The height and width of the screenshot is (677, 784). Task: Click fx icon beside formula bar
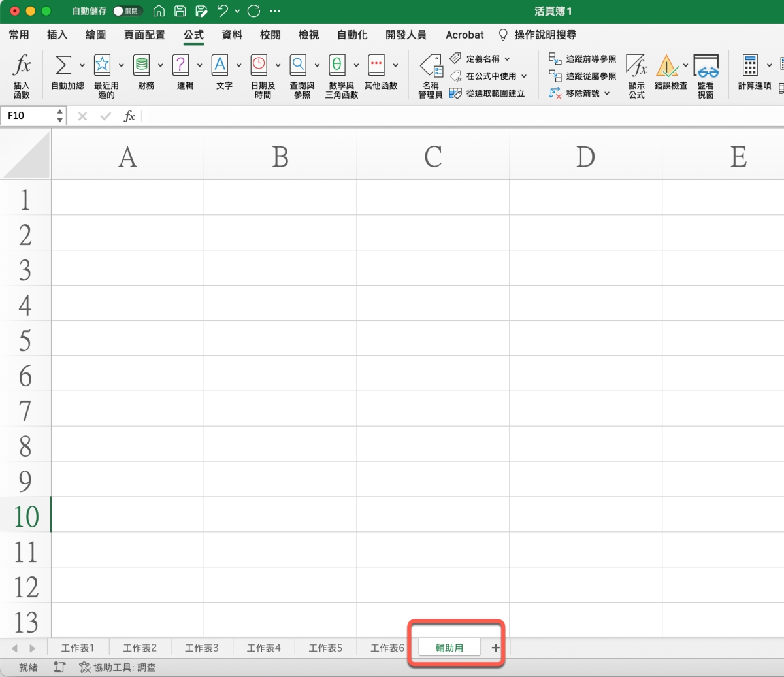tap(129, 116)
